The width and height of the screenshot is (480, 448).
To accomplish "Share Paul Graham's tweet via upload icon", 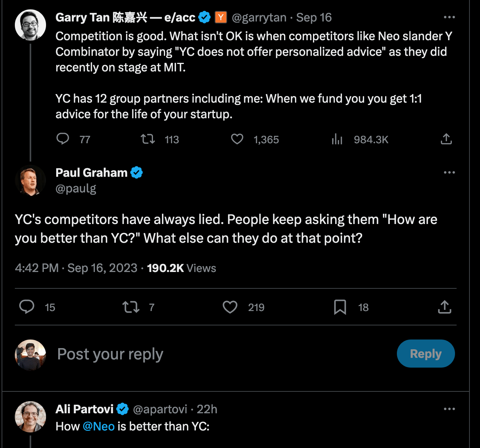I will (444, 307).
